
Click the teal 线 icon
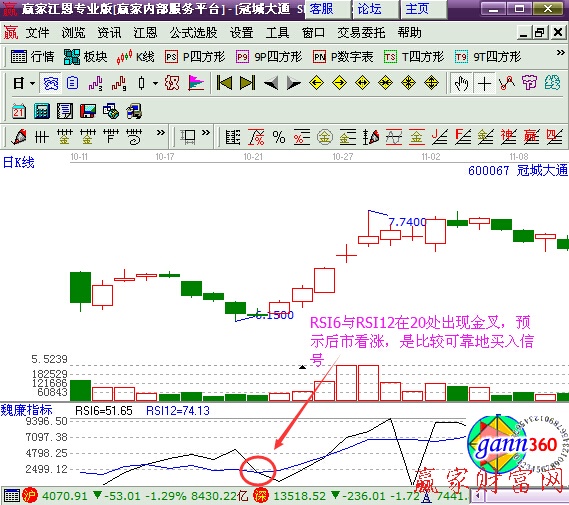click(x=552, y=83)
